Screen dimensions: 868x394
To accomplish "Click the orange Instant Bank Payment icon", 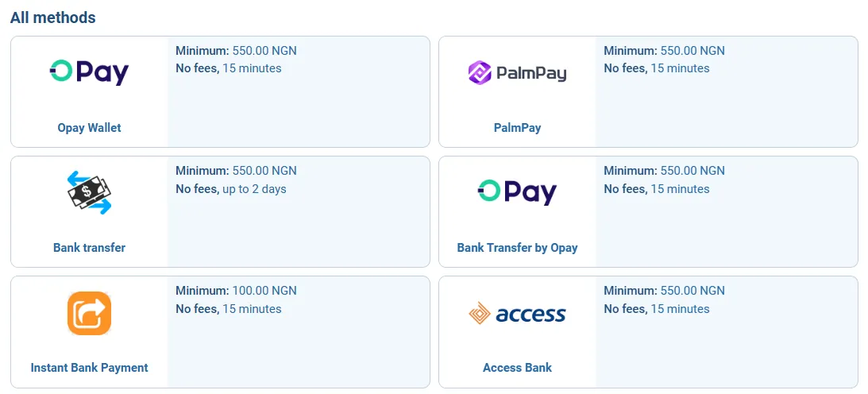I will tap(89, 313).
